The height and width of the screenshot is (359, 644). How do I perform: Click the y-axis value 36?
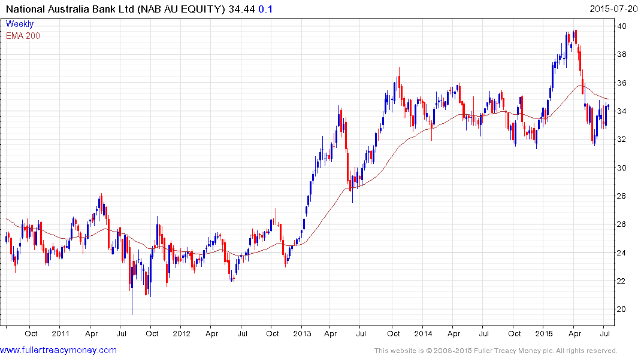[x=621, y=83]
